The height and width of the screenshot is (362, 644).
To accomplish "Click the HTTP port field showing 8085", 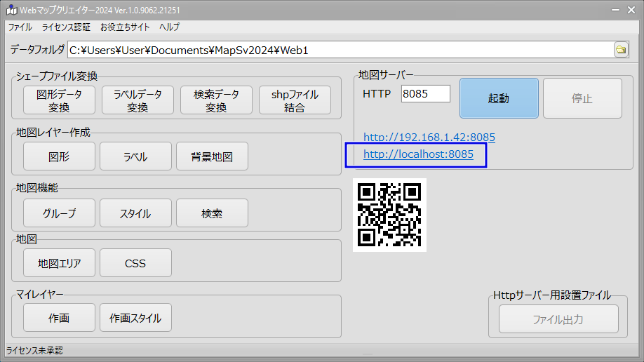I will (426, 94).
